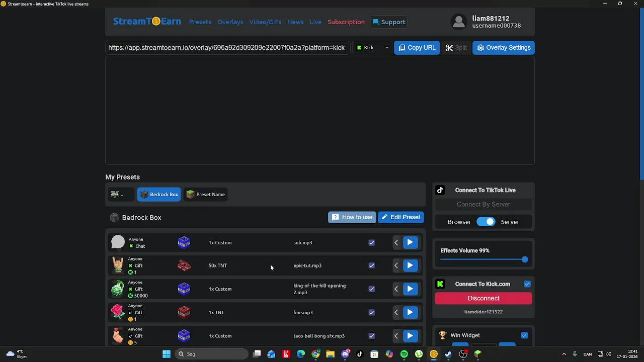Uncheck the Connect To Kick.com checkbox
Viewport: 644px width, 362px height.
(527, 284)
